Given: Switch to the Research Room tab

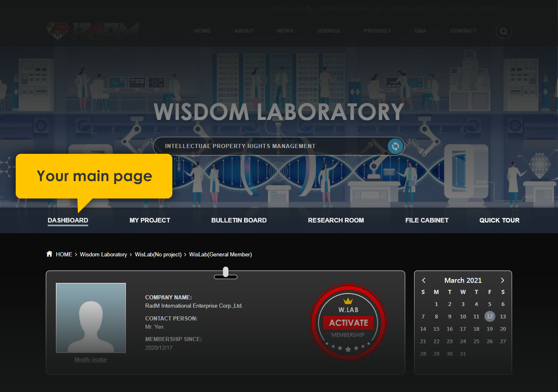Looking at the screenshot, I should coord(336,220).
